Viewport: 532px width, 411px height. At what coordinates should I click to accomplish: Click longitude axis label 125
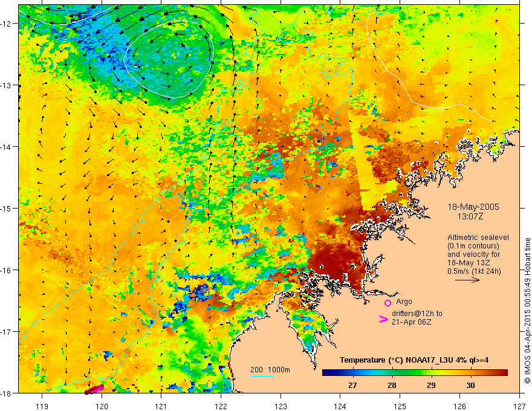[x=400, y=407]
